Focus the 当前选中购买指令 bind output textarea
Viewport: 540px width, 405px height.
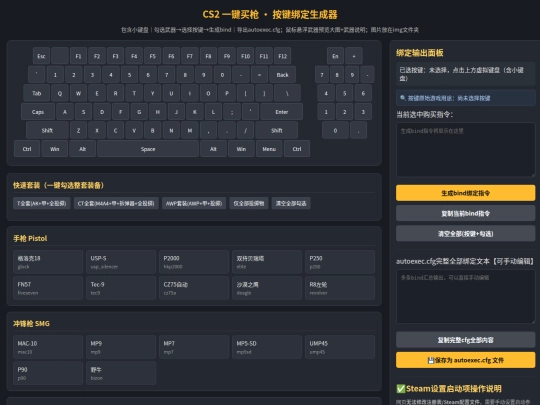(x=465, y=150)
